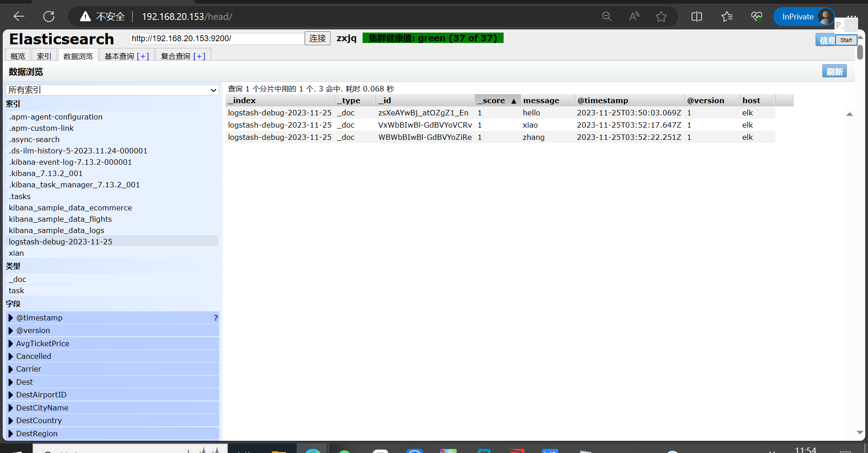Go back to the previous page
868x453 pixels.
19,17
